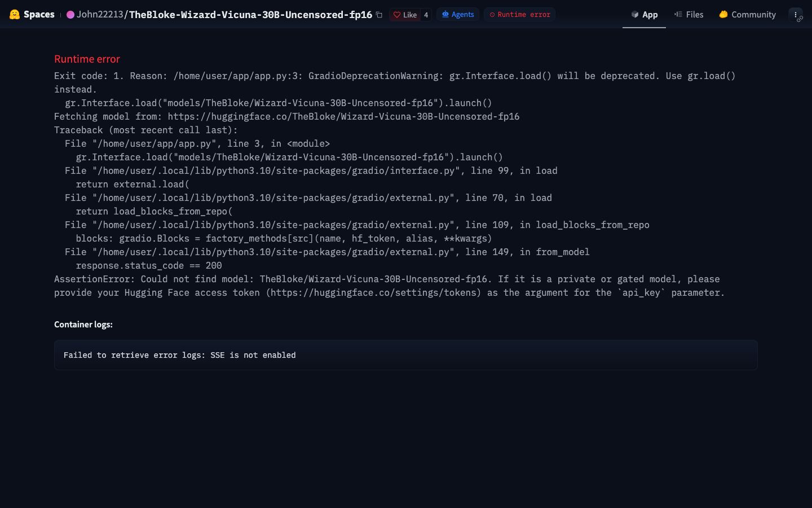Image resolution: width=812 pixels, height=508 pixels.
Task: Click the pink avatar next to John22213
Action: (70, 15)
